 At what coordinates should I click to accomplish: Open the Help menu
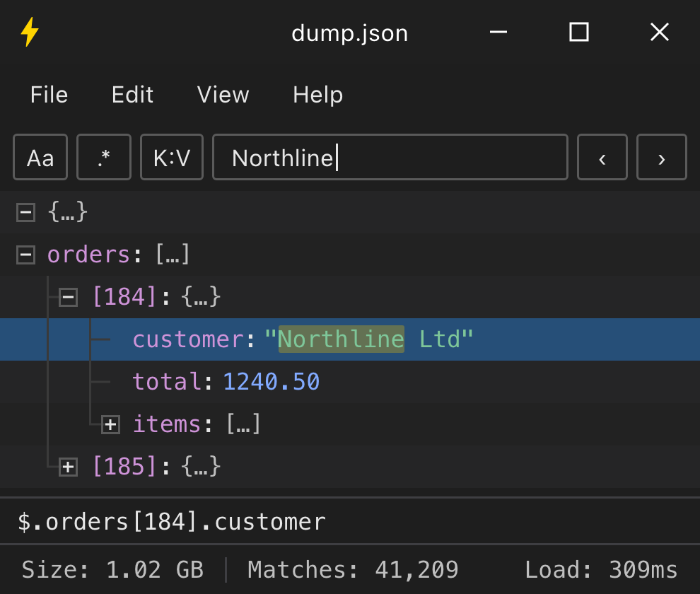318,95
